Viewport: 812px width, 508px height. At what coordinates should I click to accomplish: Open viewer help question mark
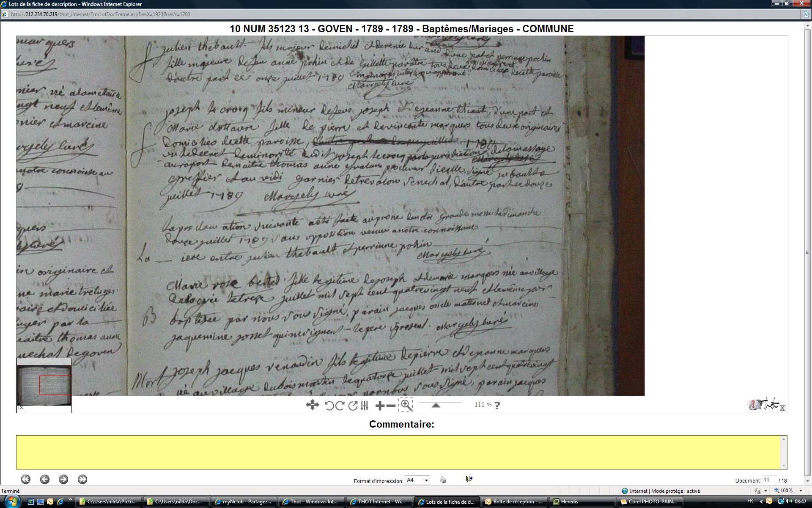click(x=497, y=405)
